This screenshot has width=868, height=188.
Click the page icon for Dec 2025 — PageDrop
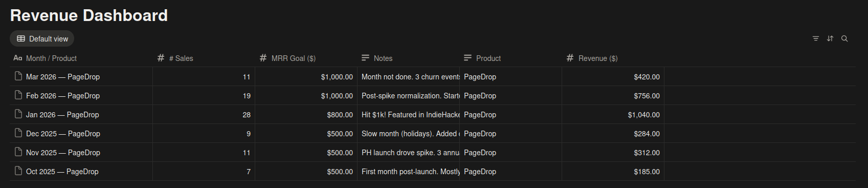[x=18, y=133]
